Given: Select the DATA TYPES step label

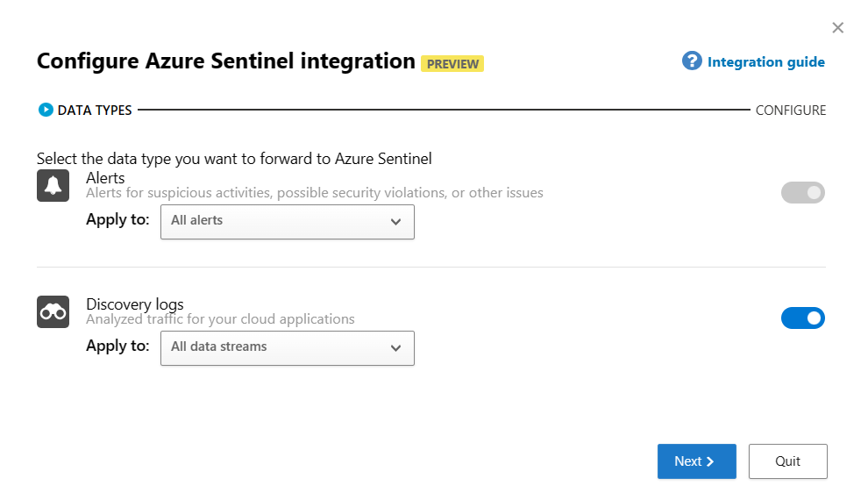Looking at the screenshot, I should tap(95, 111).
